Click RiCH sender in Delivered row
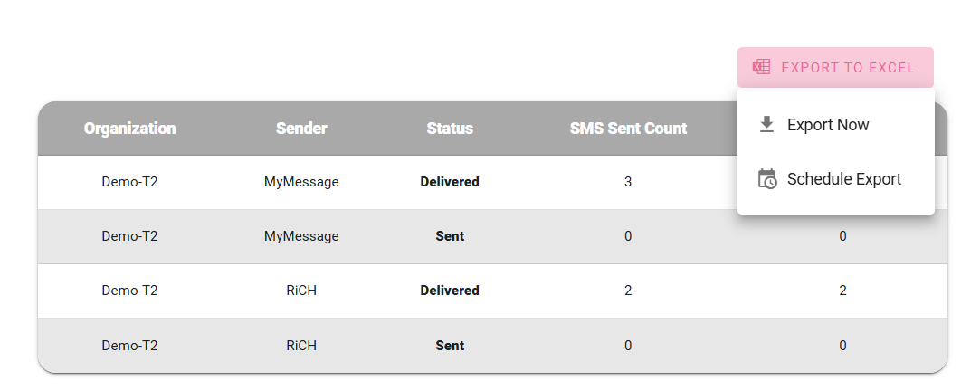The width and height of the screenshot is (980, 391). pos(301,291)
